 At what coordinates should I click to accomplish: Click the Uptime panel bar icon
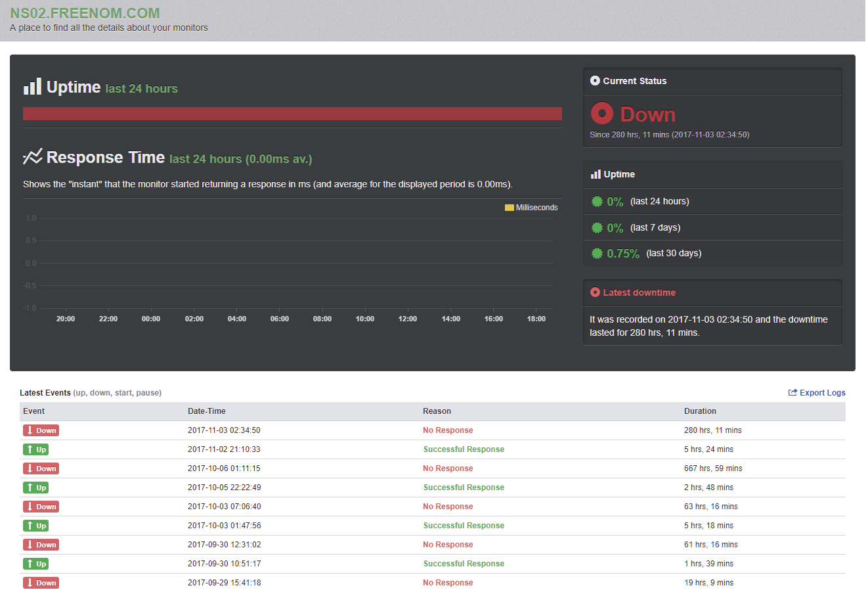(596, 174)
